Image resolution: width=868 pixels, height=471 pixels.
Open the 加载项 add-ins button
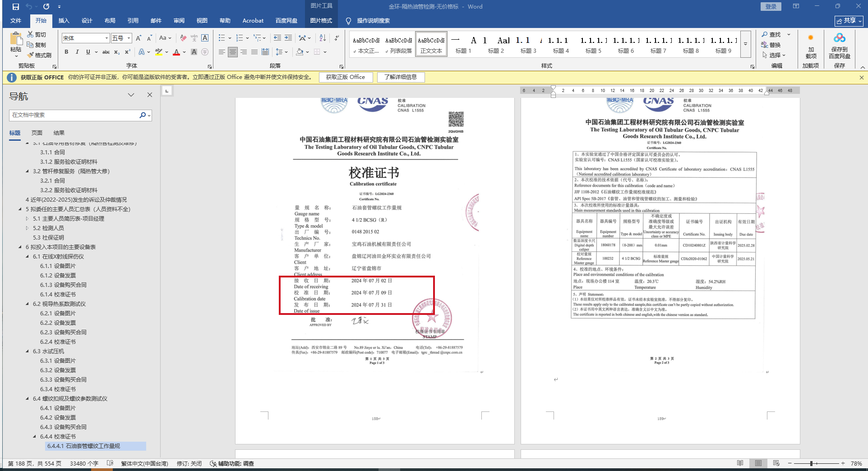pyautogui.click(x=811, y=46)
